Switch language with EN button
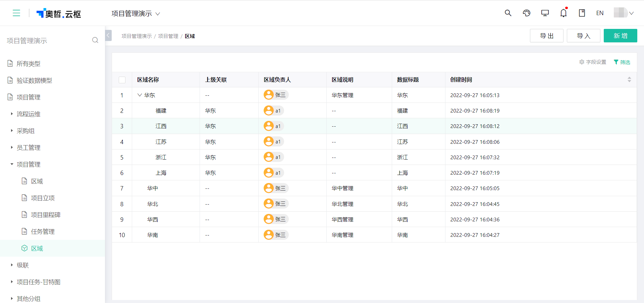This screenshot has width=644, height=303. 600,13
